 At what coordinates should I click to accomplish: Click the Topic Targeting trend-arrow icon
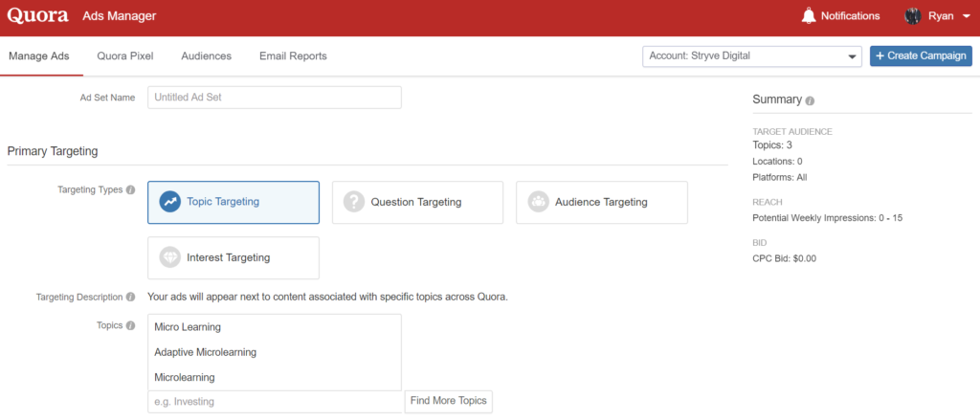(x=170, y=202)
